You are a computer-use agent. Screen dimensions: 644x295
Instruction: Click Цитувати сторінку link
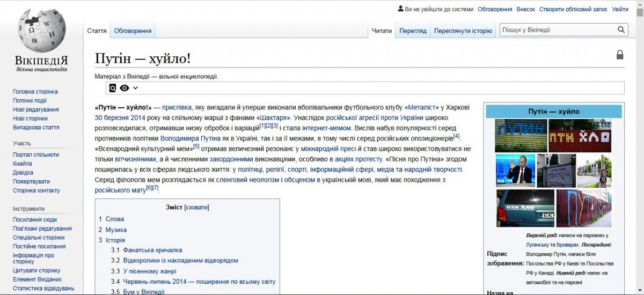[x=36, y=271]
